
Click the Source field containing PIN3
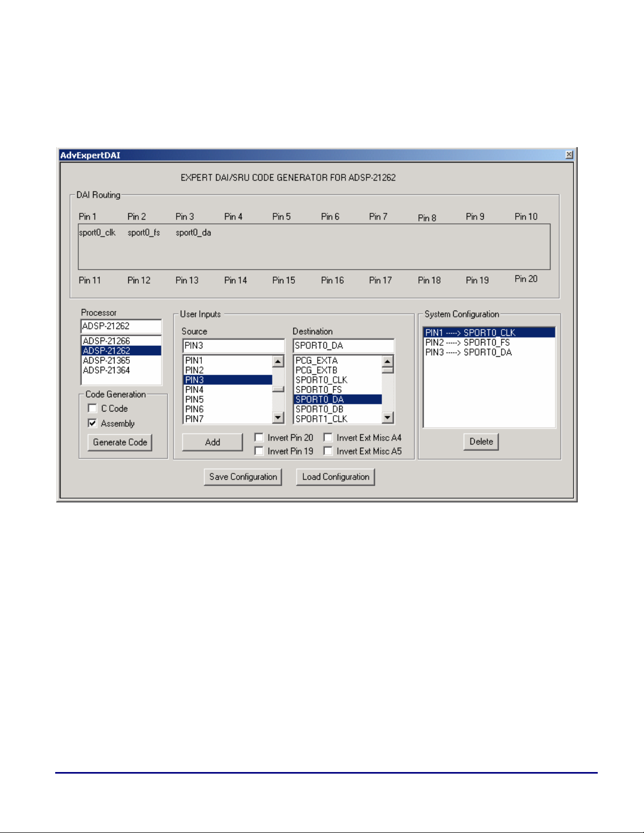233,346
